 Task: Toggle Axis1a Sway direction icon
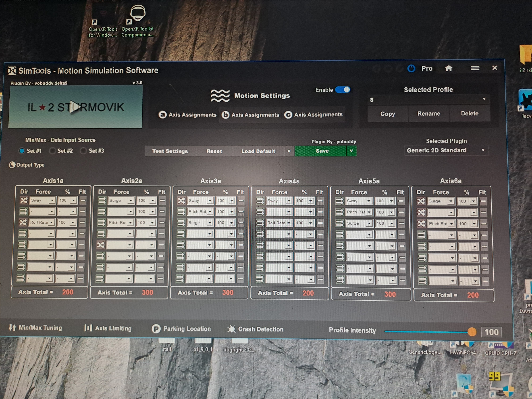(x=24, y=200)
